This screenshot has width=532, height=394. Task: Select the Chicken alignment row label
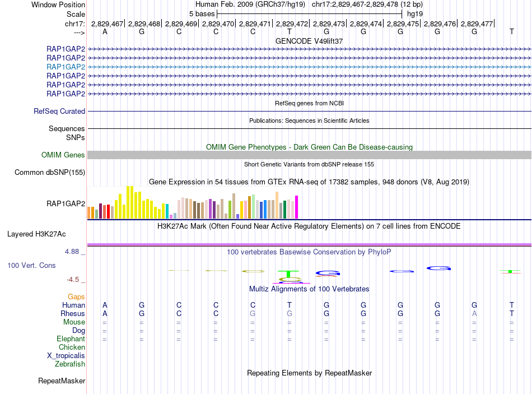coord(72,347)
